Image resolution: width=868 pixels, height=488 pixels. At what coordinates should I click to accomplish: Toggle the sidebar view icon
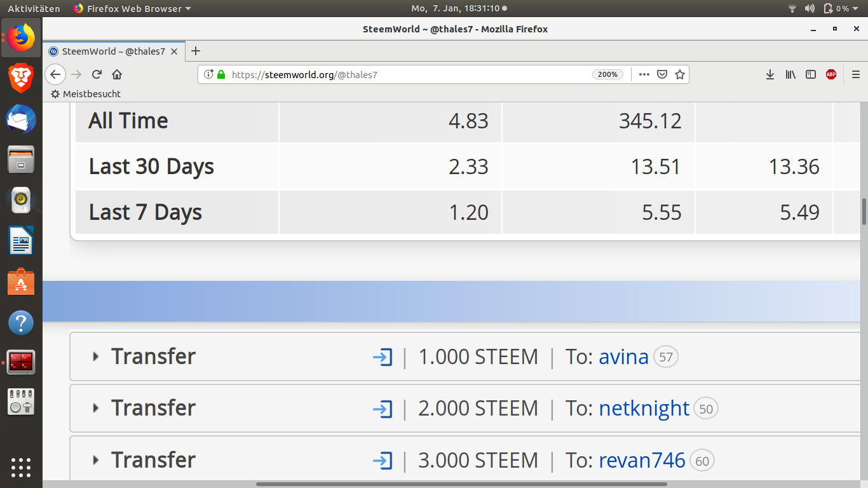click(811, 74)
